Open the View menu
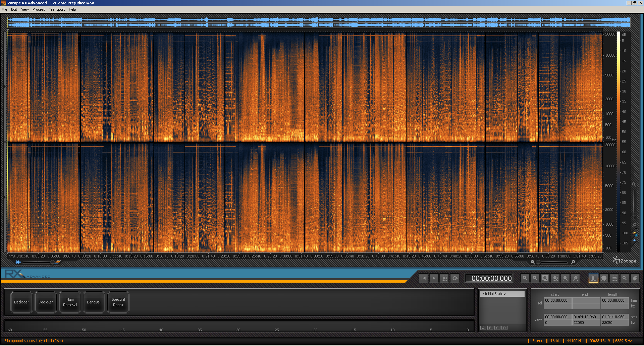This screenshot has width=644, height=346. 25,9
